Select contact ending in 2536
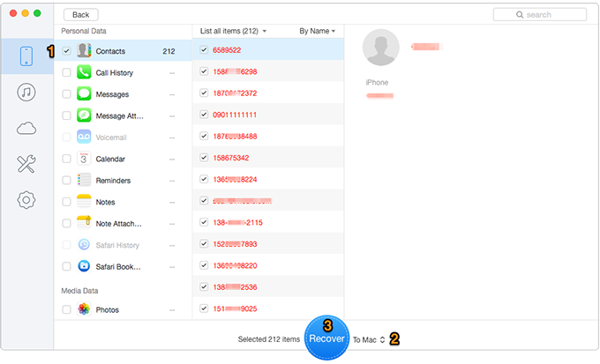Viewport: 600px width, 364px height. (268, 286)
